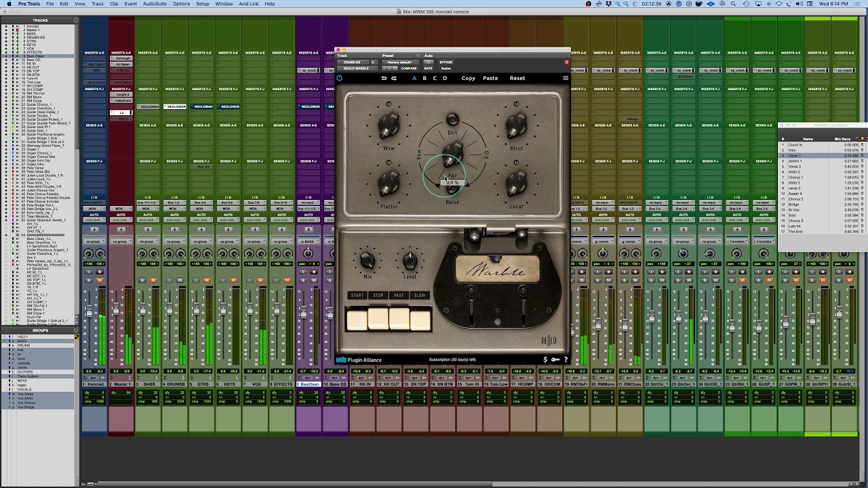Open the Options menu

click(x=181, y=3)
